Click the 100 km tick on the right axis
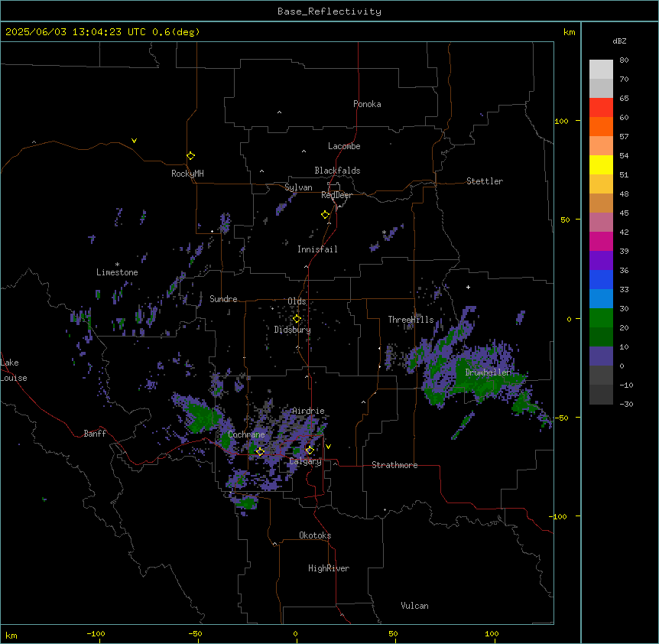This screenshot has width=659, height=644. pos(578,121)
